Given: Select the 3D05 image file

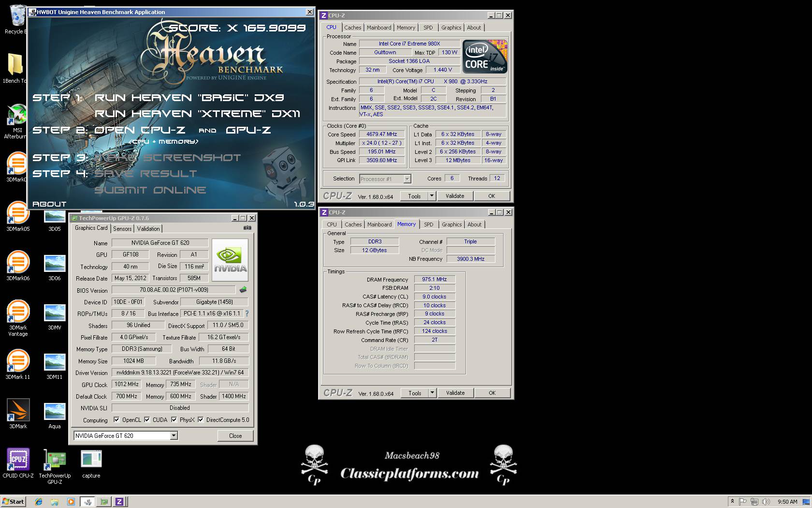Looking at the screenshot, I should click(55, 220).
